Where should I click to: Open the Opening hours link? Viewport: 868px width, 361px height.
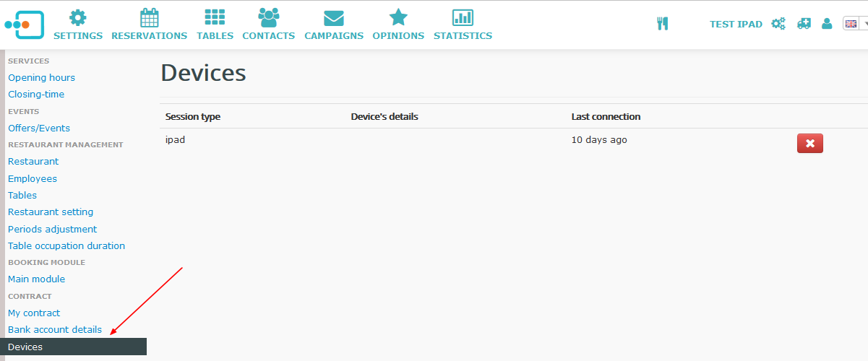(x=41, y=77)
